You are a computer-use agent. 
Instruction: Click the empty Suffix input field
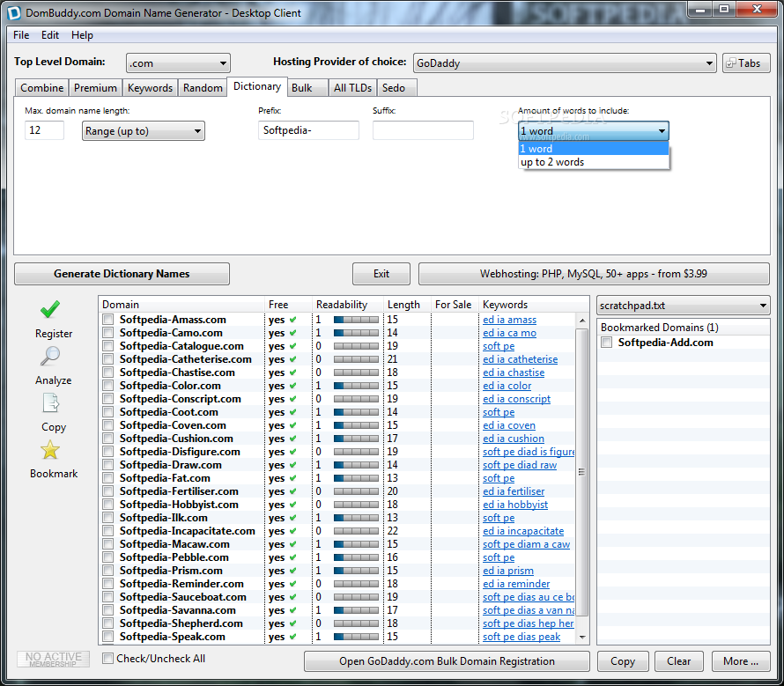pyautogui.click(x=423, y=130)
